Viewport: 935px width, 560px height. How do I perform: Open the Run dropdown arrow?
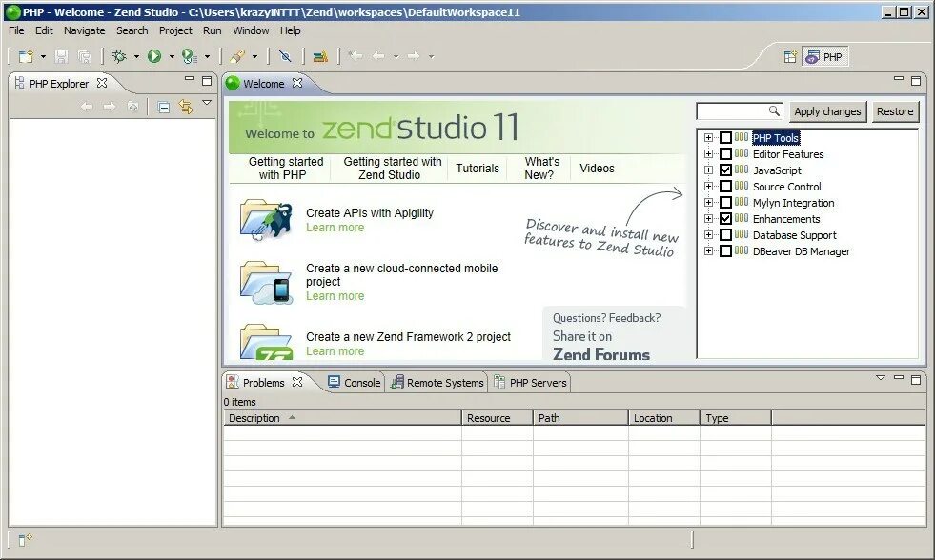pos(172,57)
